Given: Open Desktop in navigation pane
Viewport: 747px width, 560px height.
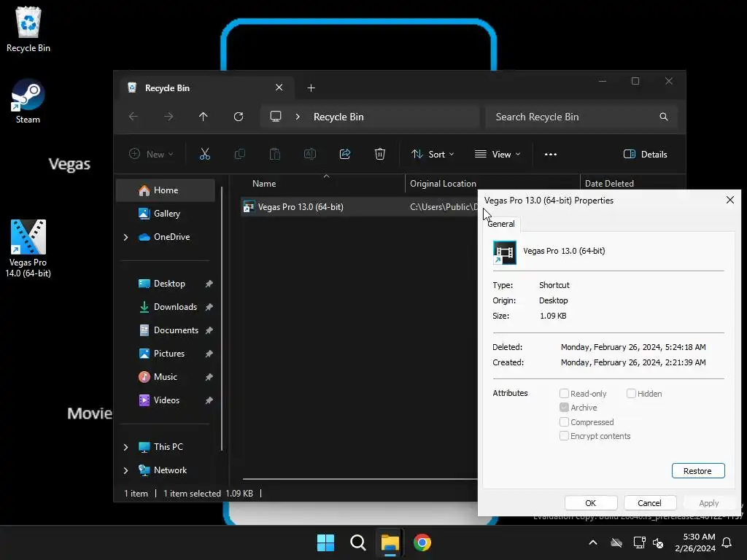Looking at the screenshot, I should coord(166,284).
